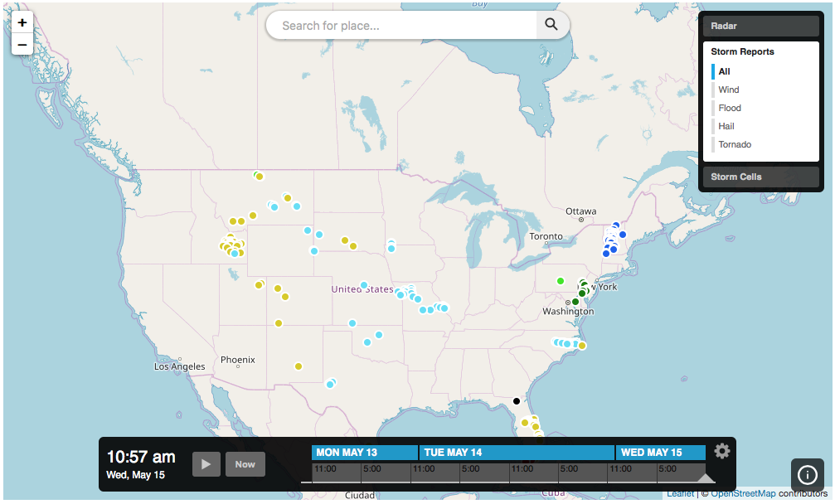Click the search magnifying glass icon
This screenshot has width=835, height=504.
pos(551,25)
